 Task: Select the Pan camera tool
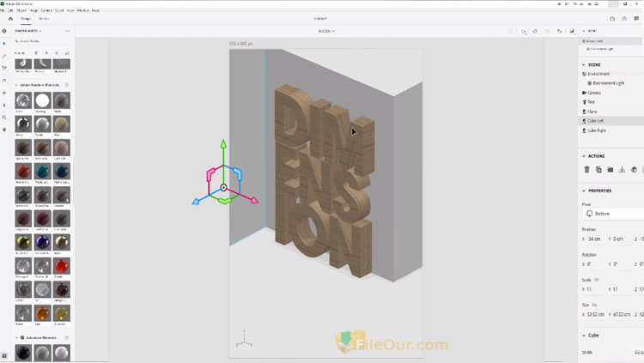pos(4,93)
